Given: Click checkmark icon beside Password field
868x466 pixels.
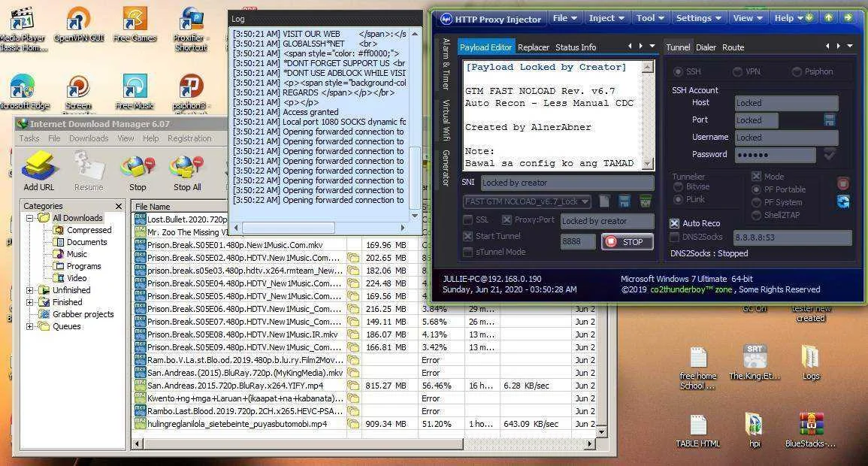Looking at the screenshot, I should tap(829, 155).
